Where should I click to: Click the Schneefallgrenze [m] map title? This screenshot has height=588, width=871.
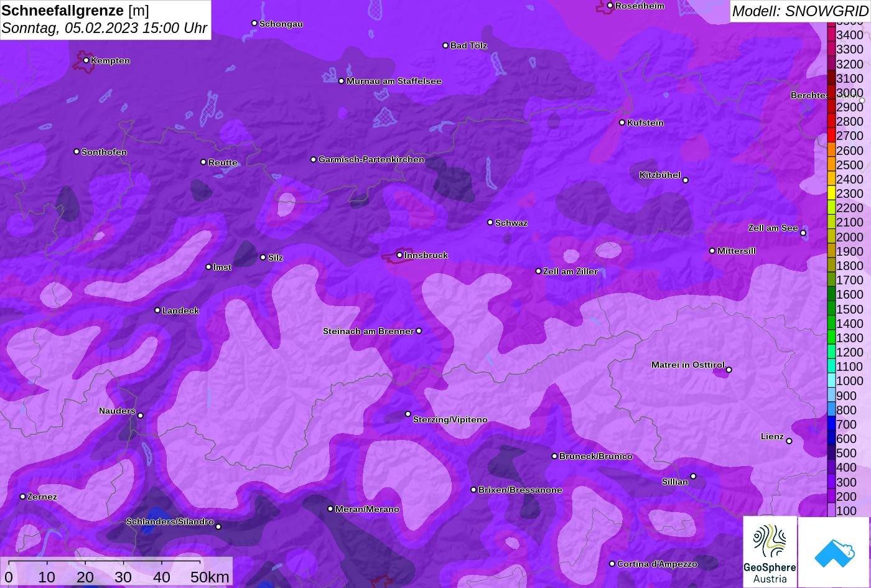coord(75,11)
